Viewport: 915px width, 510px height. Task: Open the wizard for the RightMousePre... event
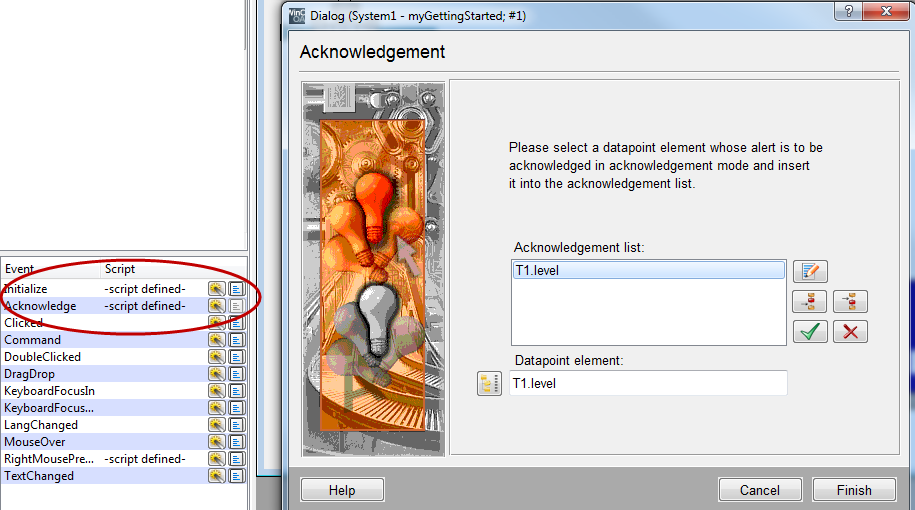[216, 459]
